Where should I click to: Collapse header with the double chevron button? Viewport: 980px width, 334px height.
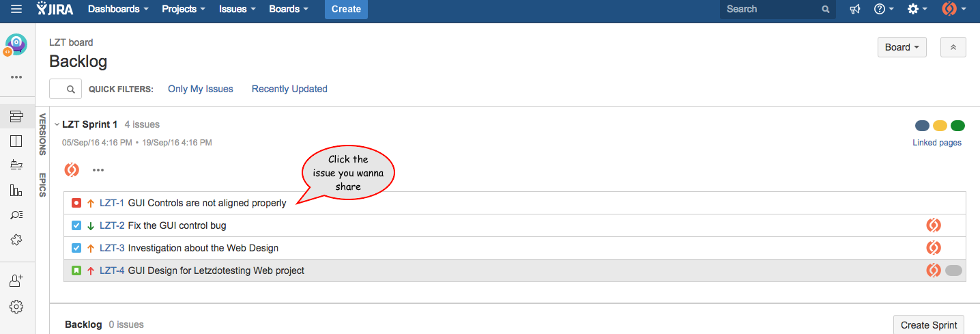click(x=953, y=47)
